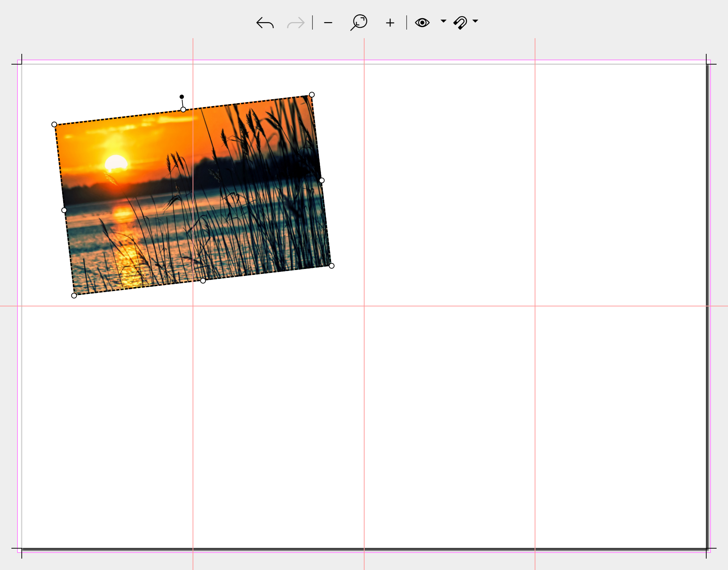Click the undo arrow icon
Screen dimensions: 728x570
265,23
